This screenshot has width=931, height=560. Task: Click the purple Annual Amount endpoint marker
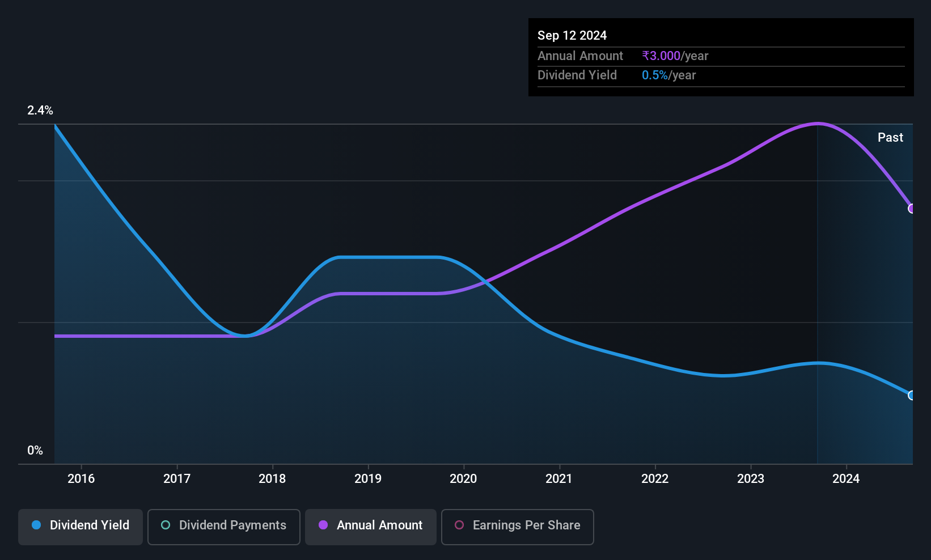point(912,209)
